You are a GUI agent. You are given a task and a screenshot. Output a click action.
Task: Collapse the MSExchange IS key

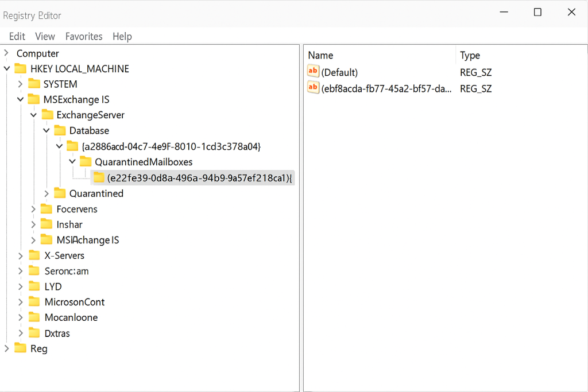click(x=21, y=99)
